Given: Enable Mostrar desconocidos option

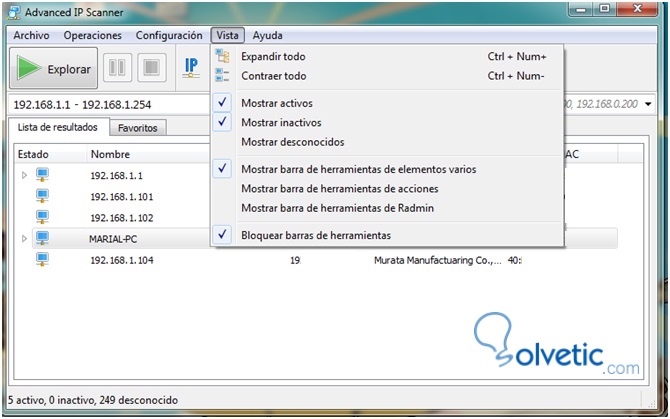Looking at the screenshot, I should click(388, 142).
